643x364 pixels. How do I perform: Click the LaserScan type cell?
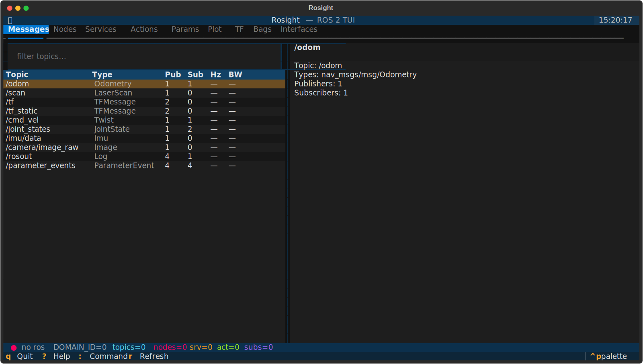coord(113,93)
